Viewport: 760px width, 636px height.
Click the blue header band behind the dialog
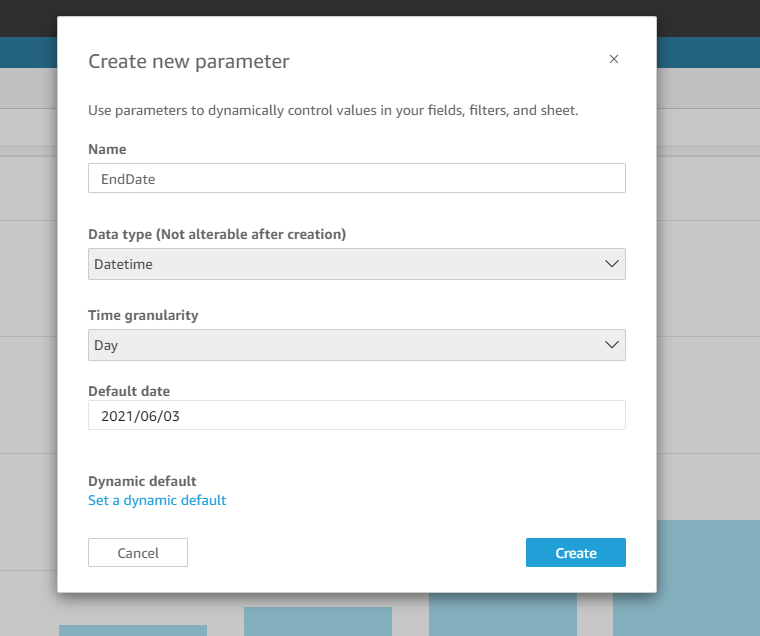[708, 52]
